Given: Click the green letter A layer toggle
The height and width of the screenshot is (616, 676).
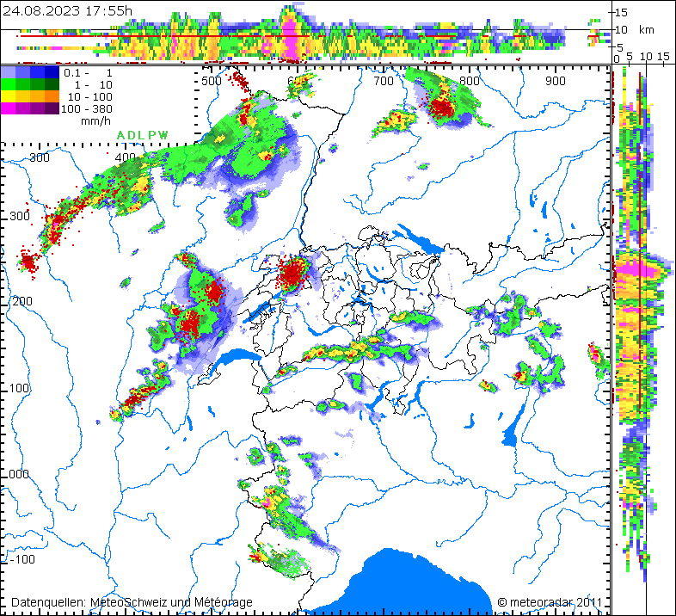Looking at the screenshot, I should (120, 135).
